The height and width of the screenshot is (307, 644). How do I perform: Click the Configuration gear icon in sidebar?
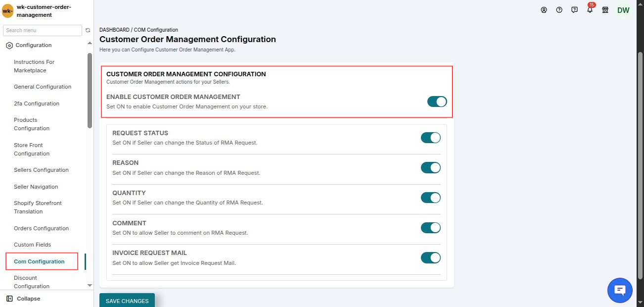(x=9, y=46)
